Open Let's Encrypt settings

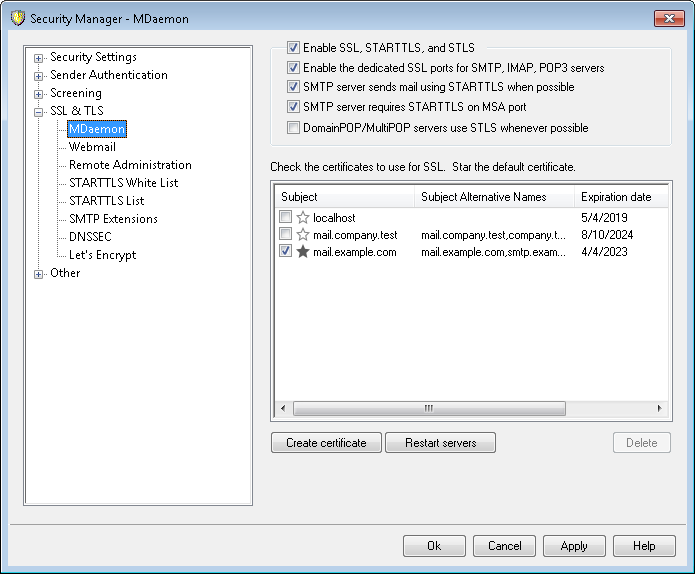(102, 255)
